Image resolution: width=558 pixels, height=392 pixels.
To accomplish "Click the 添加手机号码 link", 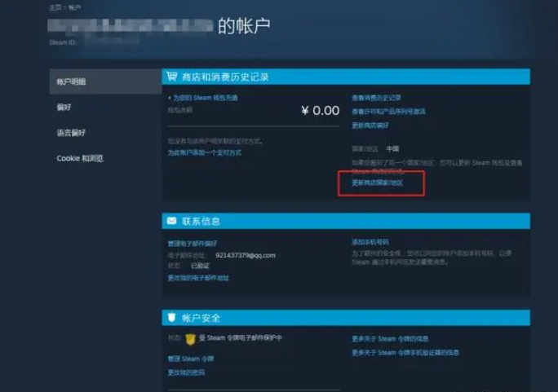I will [x=370, y=242].
